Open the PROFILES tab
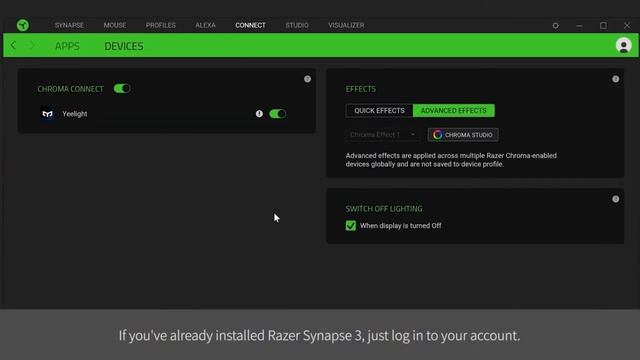640x360 pixels. (x=161, y=25)
